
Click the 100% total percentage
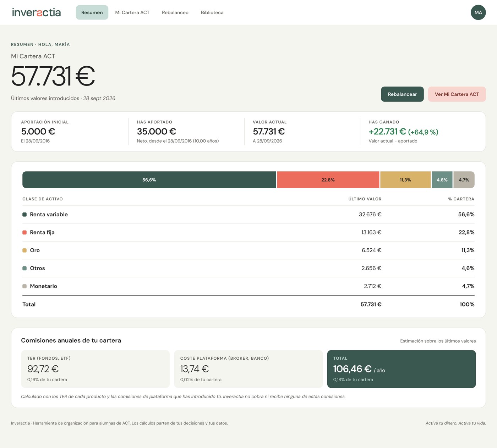467,304
